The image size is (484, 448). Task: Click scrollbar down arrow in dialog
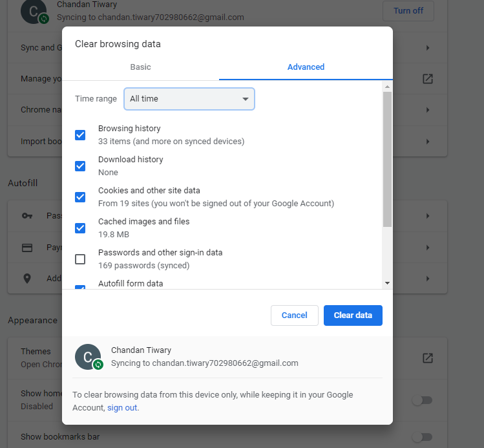(387, 283)
